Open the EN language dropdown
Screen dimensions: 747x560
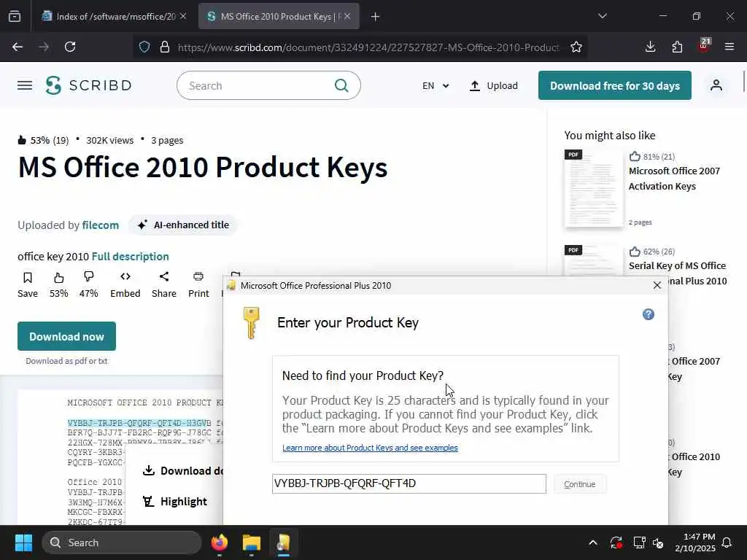pos(436,86)
